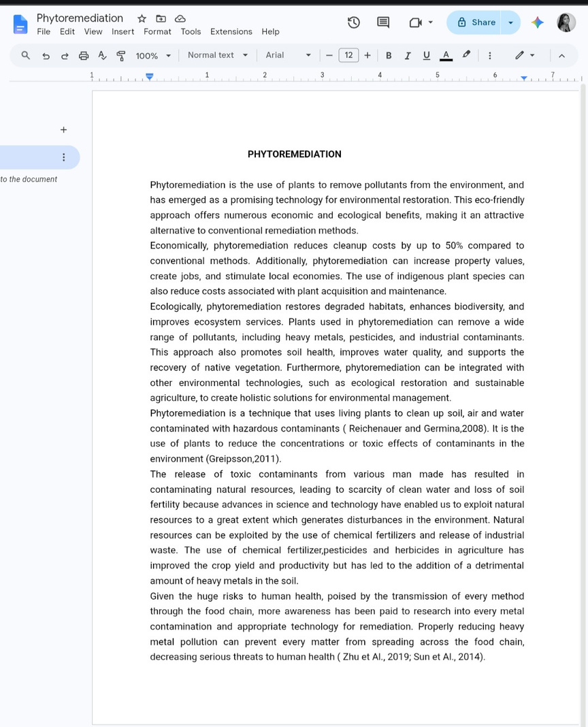Activate the paint format roller
Viewport: 588px width, 727px height.
point(121,56)
